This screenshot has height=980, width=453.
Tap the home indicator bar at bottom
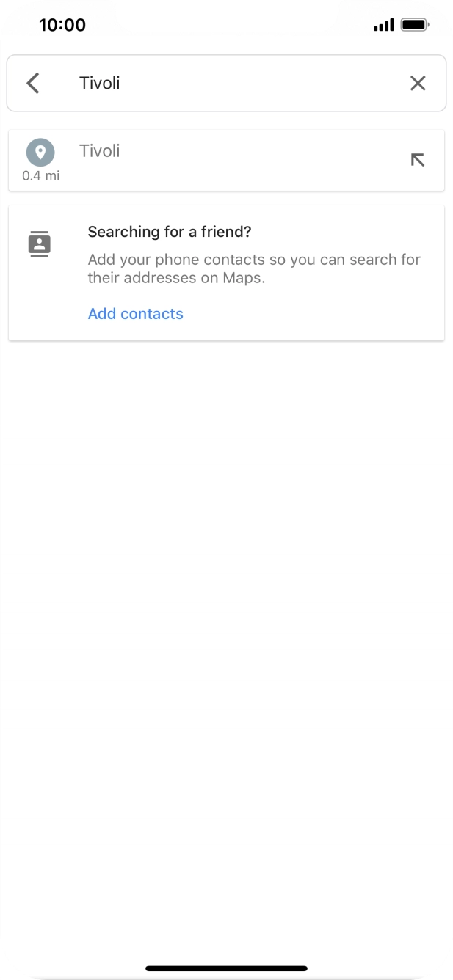(x=226, y=968)
